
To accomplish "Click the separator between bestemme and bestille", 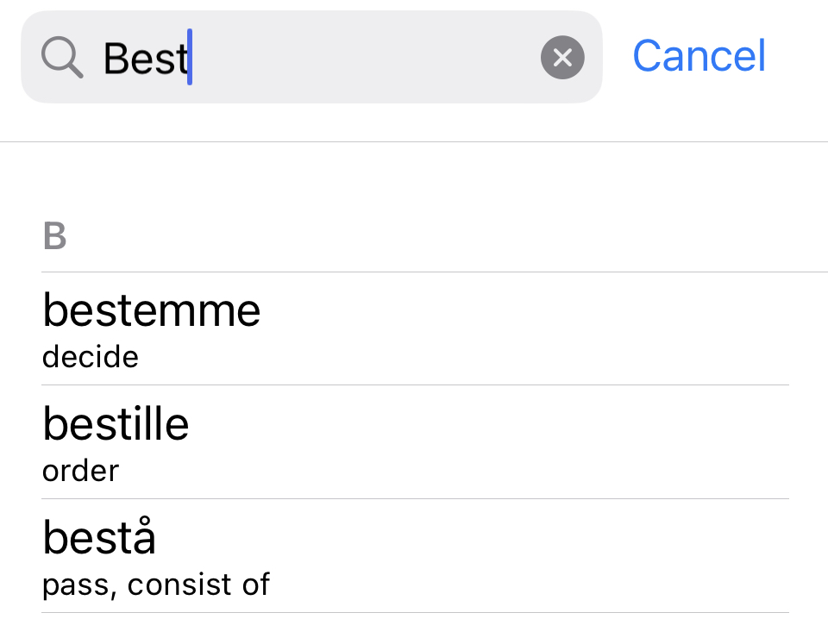I will 414,385.
